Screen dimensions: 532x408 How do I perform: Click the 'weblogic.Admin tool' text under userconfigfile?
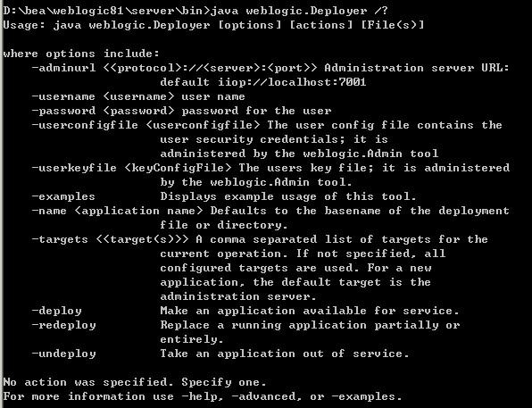point(370,154)
